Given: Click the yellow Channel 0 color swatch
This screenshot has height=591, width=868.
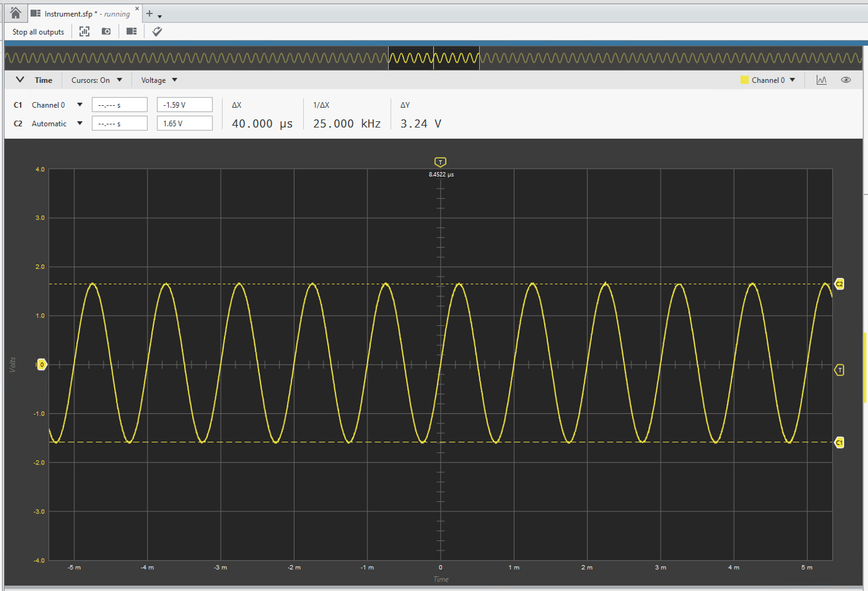Looking at the screenshot, I should point(744,80).
